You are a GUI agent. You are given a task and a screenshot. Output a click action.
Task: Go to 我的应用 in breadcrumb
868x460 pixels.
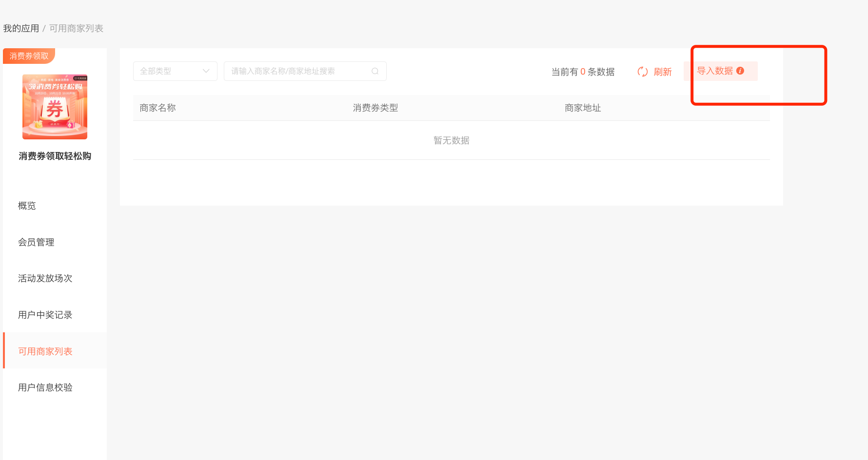click(21, 28)
